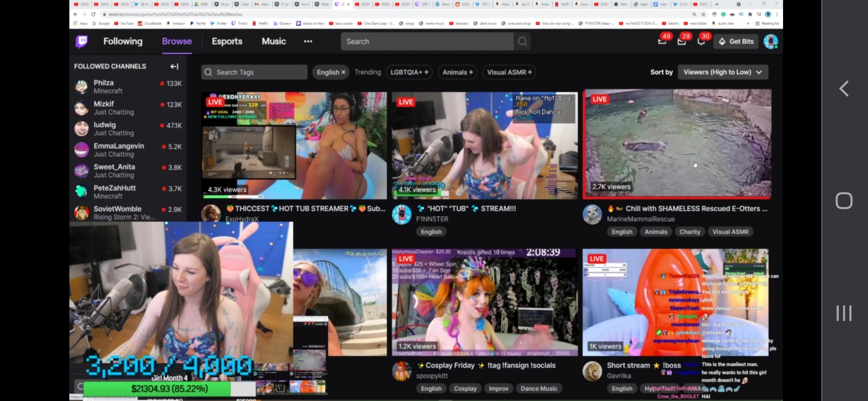The image size is (868, 401).
Task: Open ludwig in followed channels
Action: (128, 129)
